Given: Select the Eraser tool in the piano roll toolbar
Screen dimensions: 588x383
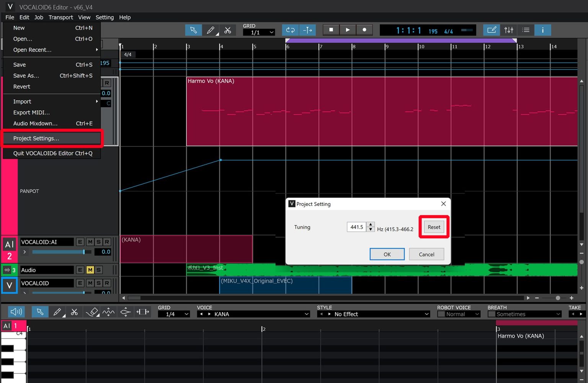Looking at the screenshot, I should pyautogui.click(x=92, y=312).
